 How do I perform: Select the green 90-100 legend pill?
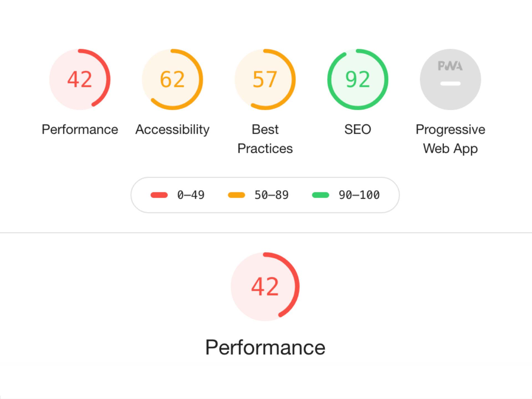(x=320, y=195)
